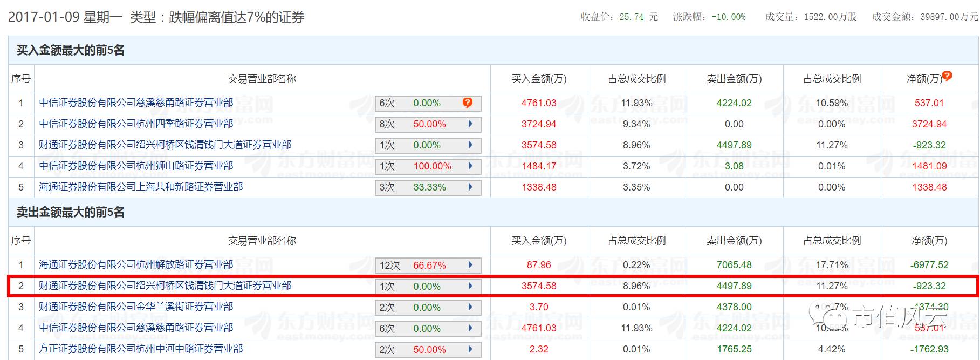This screenshot has width=980, height=360.
Task: Click 成交量 1522.00万股 text
Action: coord(811,17)
